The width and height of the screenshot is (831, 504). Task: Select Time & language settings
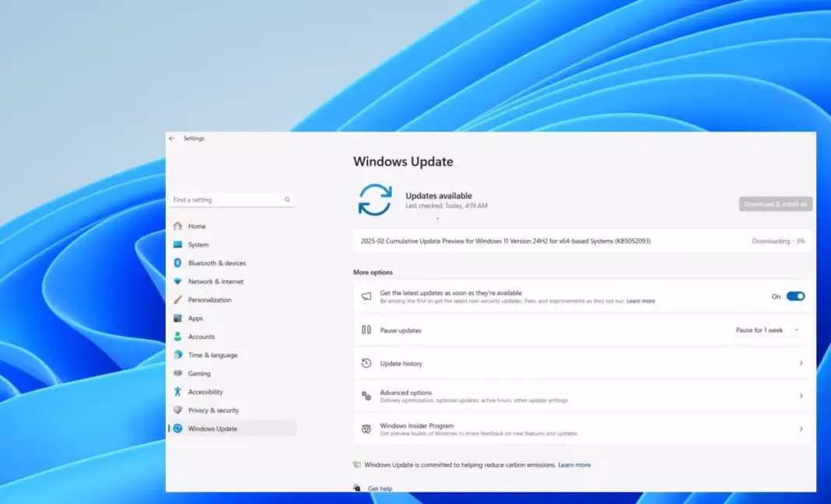(x=214, y=355)
